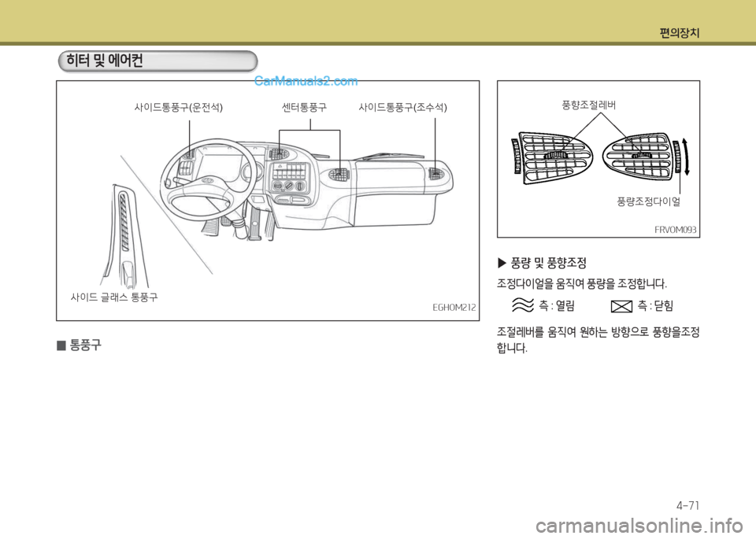Click the black triangle bullet before '풍량 및 풍향조정'

(502, 263)
